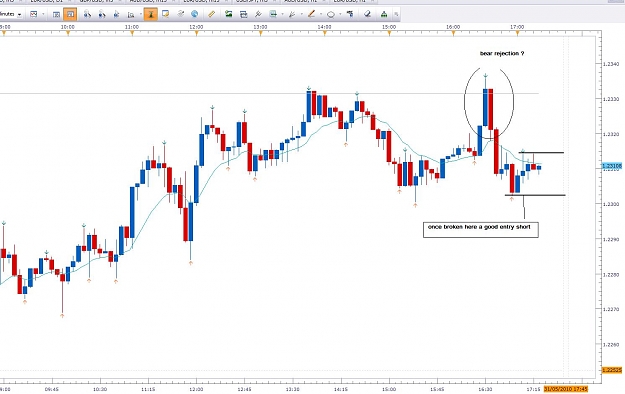Click the orange marker under 17:00 on top scale

[518, 34]
